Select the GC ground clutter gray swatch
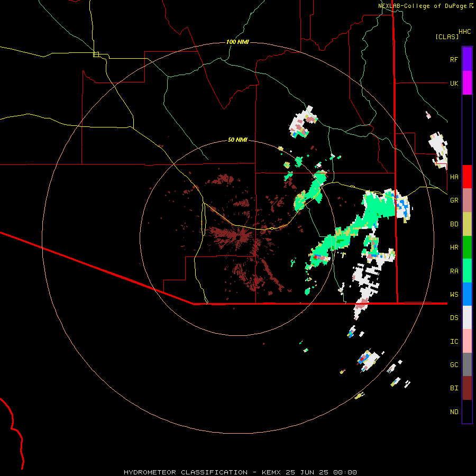This screenshot has width=476, height=476. pyautogui.click(x=467, y=364)
